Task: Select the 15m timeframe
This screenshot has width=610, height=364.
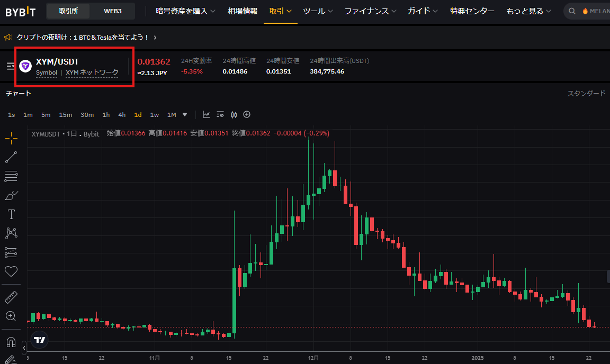Action: pyautogui.click(x=65, y=115)
